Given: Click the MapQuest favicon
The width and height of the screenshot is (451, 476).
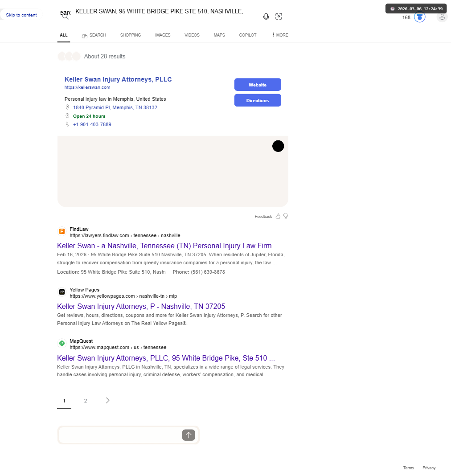Looking at the screenshot, I should pyautogui.click(x=62, y=343).
